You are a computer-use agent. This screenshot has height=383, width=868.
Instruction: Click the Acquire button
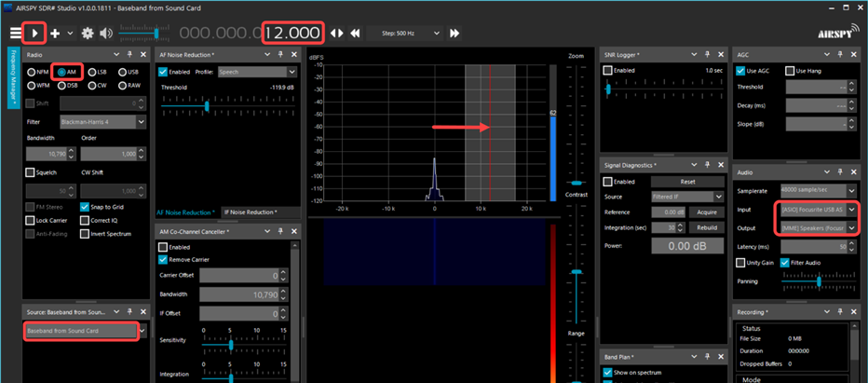706,212
